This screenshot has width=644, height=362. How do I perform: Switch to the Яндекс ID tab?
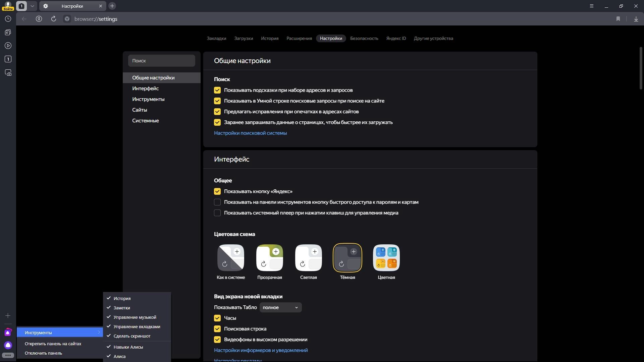click(x=396, y=38)
